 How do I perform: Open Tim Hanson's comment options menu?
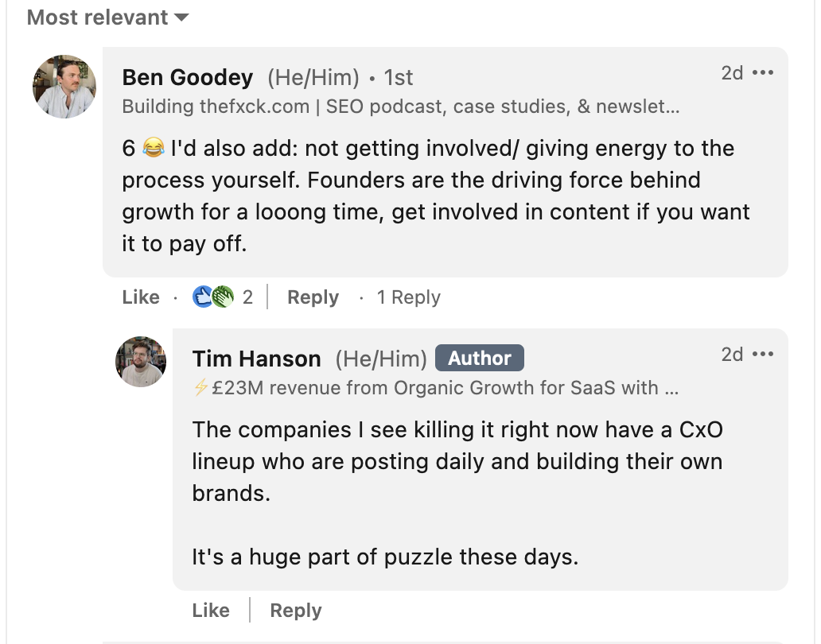[x=763, y=353]
